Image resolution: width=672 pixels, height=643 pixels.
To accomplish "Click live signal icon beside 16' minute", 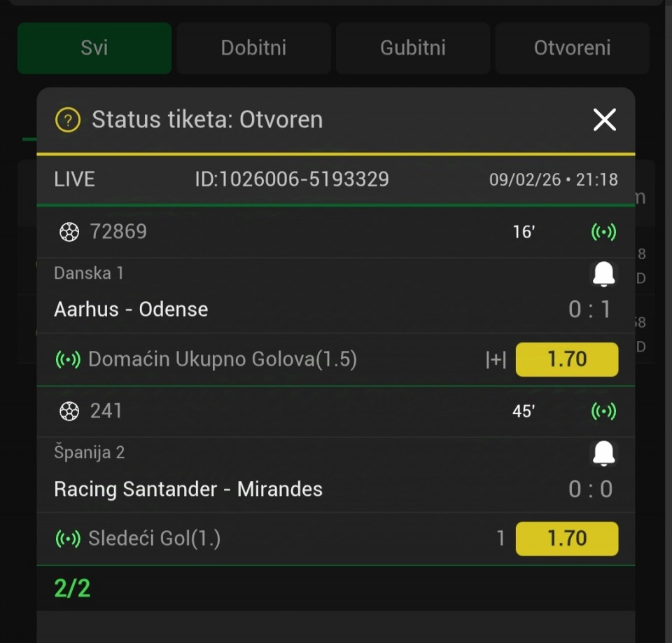I will pyautogui.click(x=603, y=232).
